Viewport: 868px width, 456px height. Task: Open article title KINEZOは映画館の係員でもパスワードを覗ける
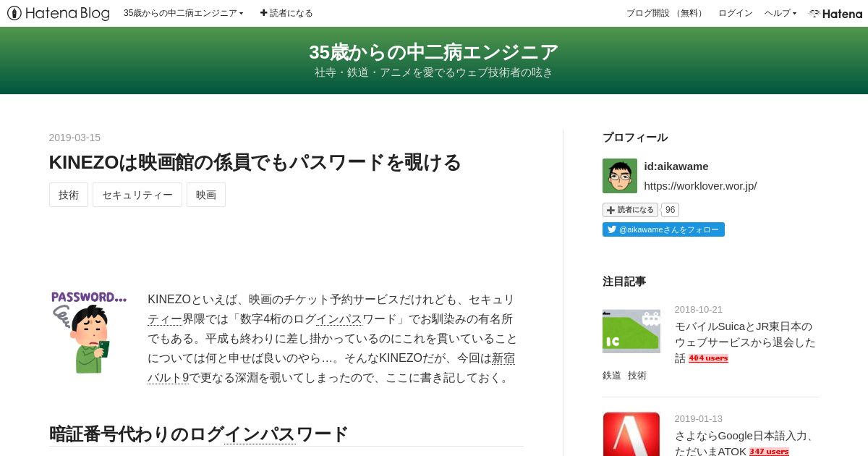tap(255, 162)
